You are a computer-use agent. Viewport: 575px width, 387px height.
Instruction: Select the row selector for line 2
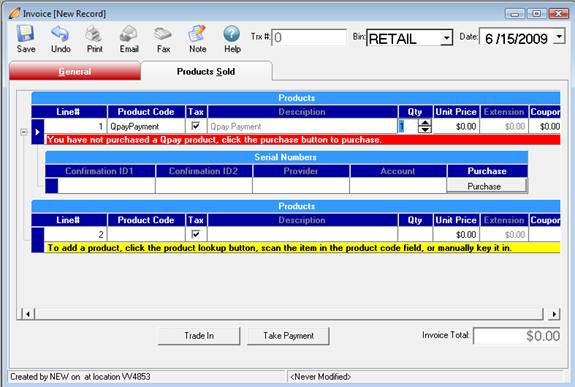coord(38,240)
